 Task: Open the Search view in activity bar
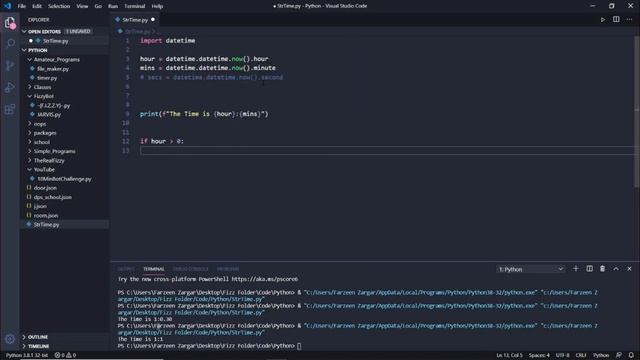tap(10, 43)
